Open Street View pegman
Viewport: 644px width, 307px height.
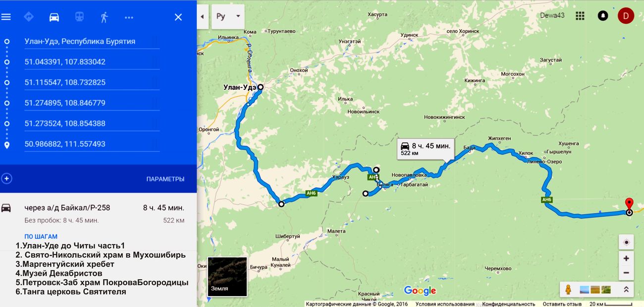click(568, 290)
